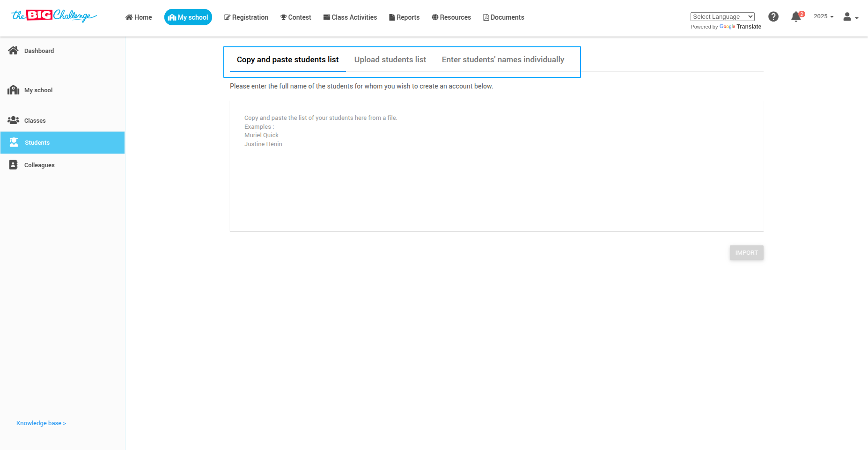
Task: Switch to Copy and paste students list tab
Action: coord(287,60)
